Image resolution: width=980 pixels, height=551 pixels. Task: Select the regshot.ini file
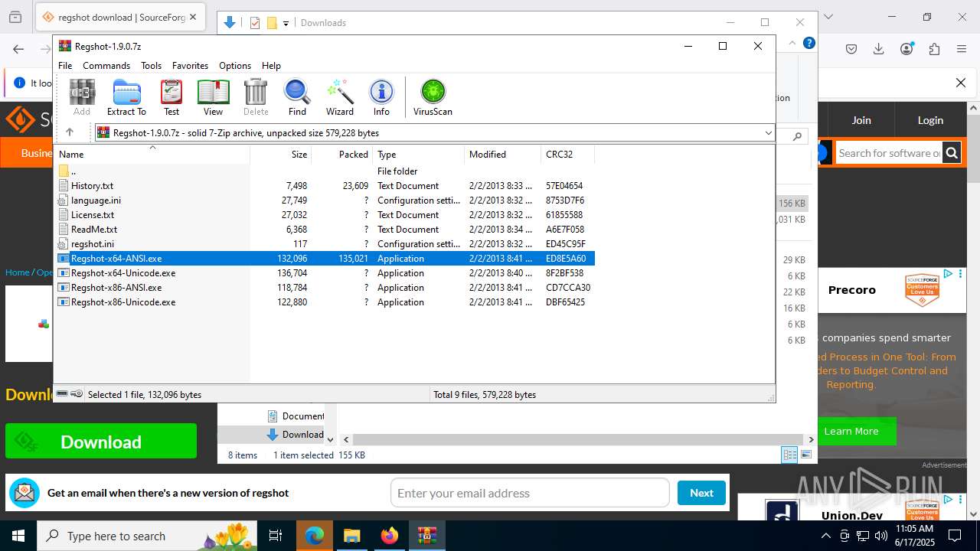(325, 244)
